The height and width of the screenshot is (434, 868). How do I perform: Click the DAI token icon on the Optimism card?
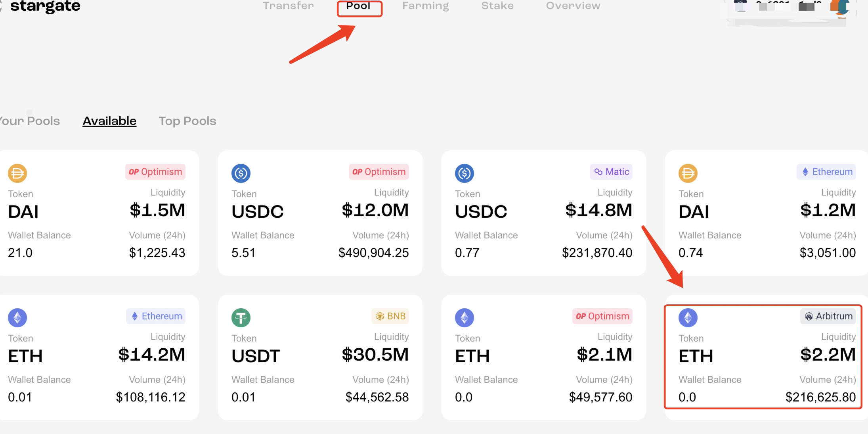17,173
